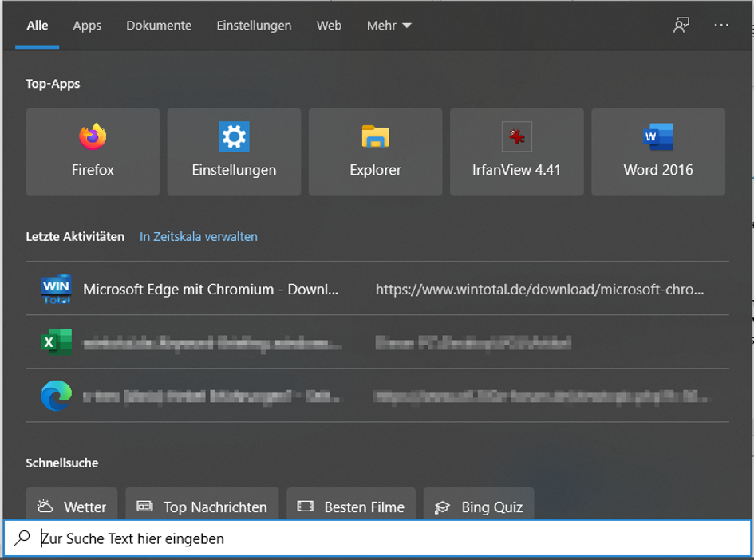Click the wintotal.de download URL text
Screen dimensions: 754x560
coord(539,290)
